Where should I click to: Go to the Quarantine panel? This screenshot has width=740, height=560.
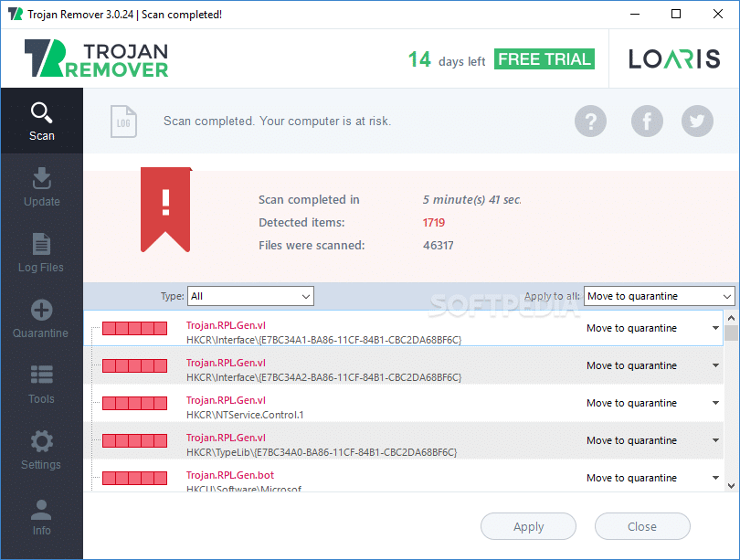click(41, 319)
